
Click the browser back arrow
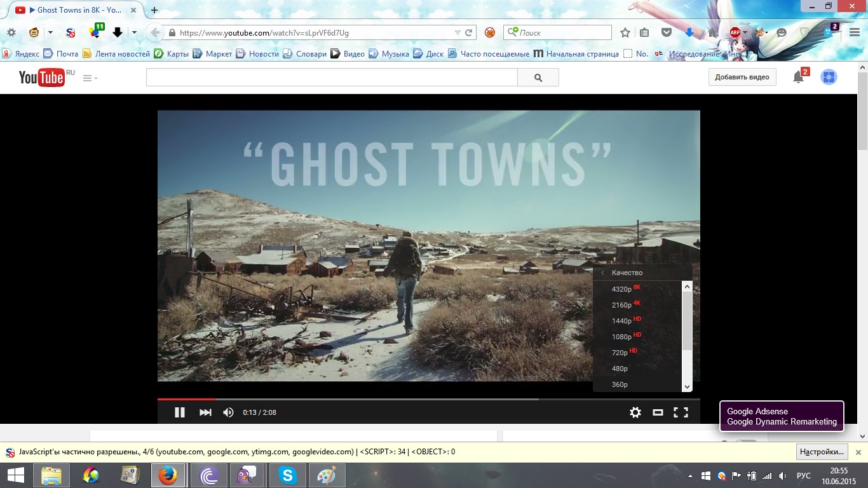154,32
